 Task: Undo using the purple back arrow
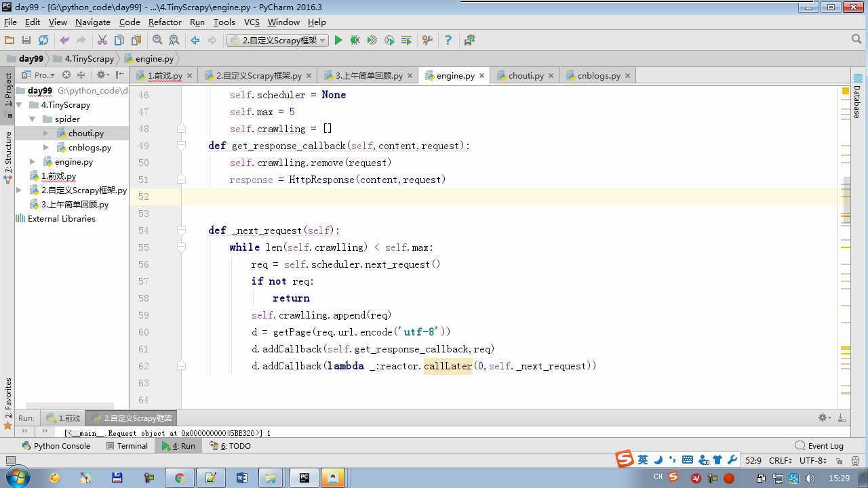click(64, 41)
